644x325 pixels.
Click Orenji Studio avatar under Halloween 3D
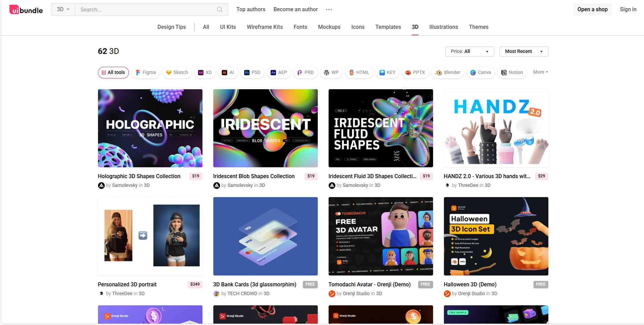[447, 294]
